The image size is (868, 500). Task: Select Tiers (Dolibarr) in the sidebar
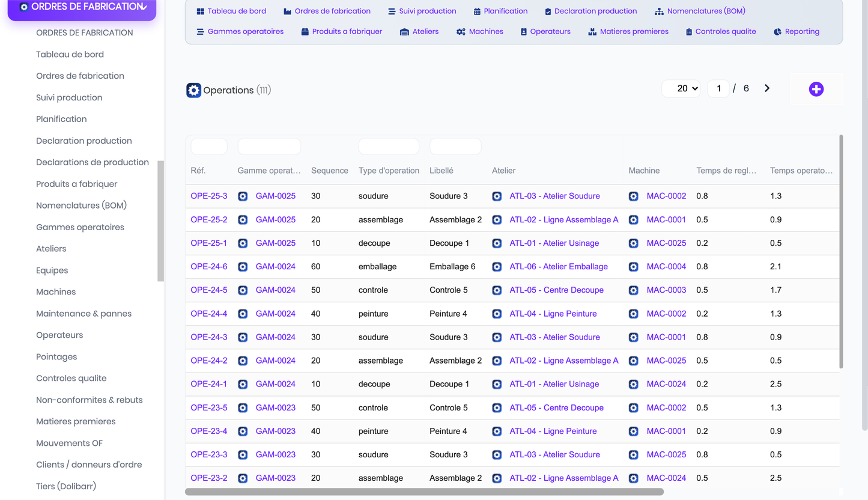click(66, 486)
